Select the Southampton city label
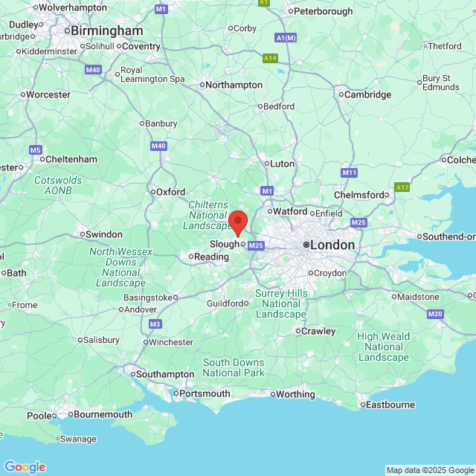Image resolution: width=476 pixels, height=476 pixels. click(x=165, y=374)
